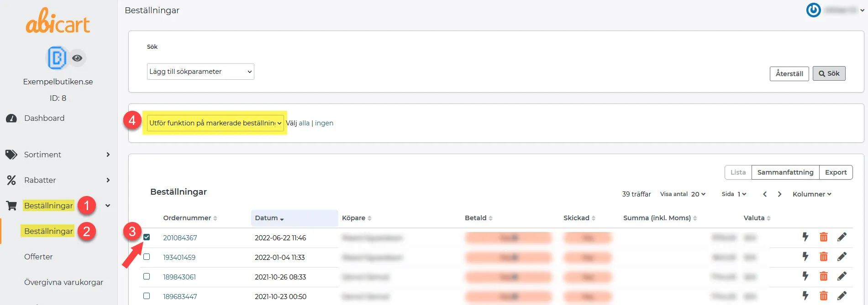Edit order 193401459 using the pencil icon

point(842,257)
